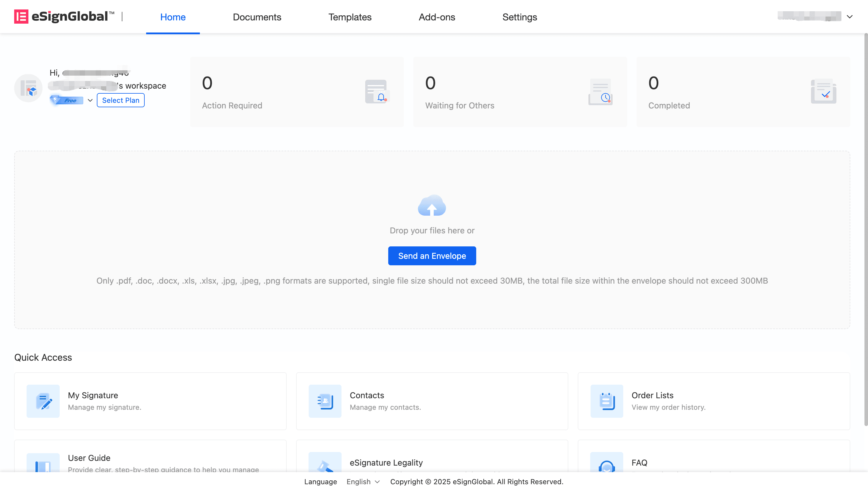The height and width of the screenshot is (491, 868).
Task: Open the Contacts address book icon
Action: [325, 401]
